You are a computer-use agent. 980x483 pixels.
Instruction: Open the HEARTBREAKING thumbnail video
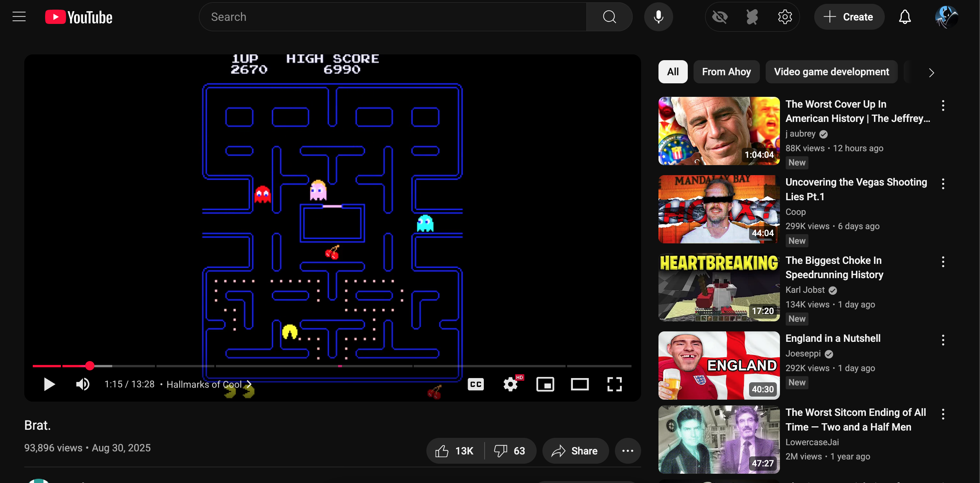tap(719, 287)
